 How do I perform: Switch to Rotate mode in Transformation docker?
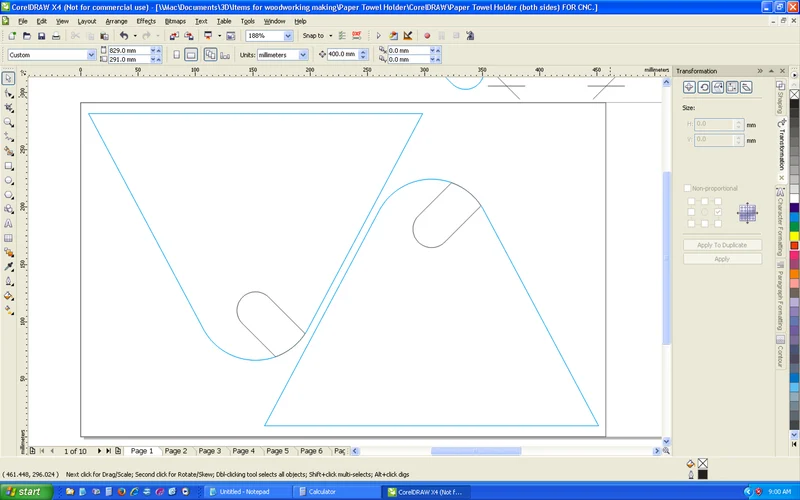click(704, 87)
